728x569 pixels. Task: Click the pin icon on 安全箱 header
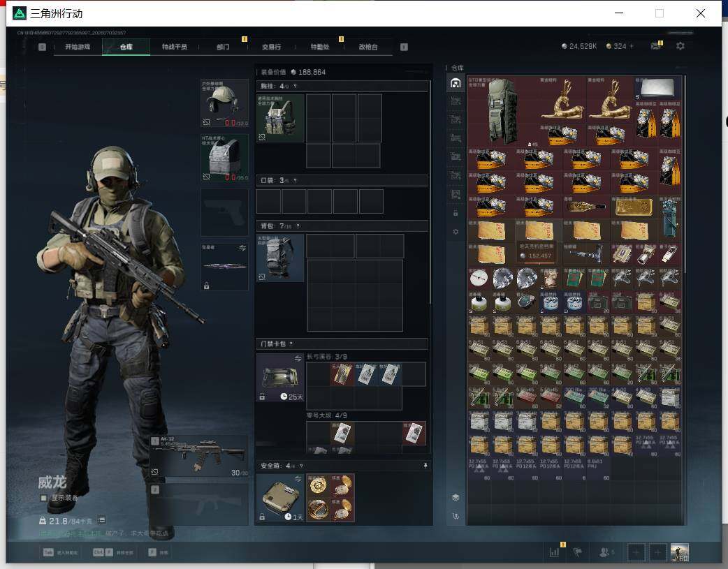425,466
